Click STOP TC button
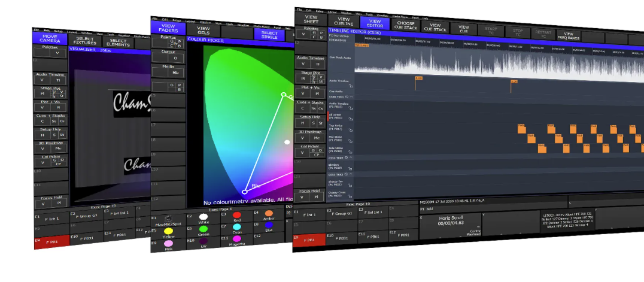Image resolution: width=644 pixels, height=282 pixels. [x=518, y=32]
